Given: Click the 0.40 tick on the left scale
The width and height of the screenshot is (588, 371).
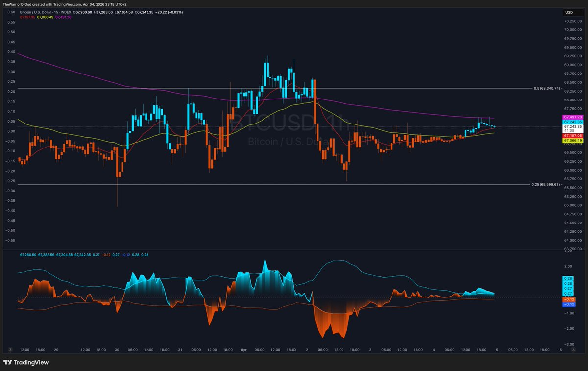Looking at the screenshot, I should click(x=10, y=52).
